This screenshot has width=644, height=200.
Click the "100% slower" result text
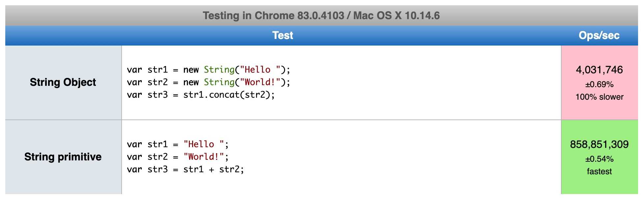click(x=599, y=97)
